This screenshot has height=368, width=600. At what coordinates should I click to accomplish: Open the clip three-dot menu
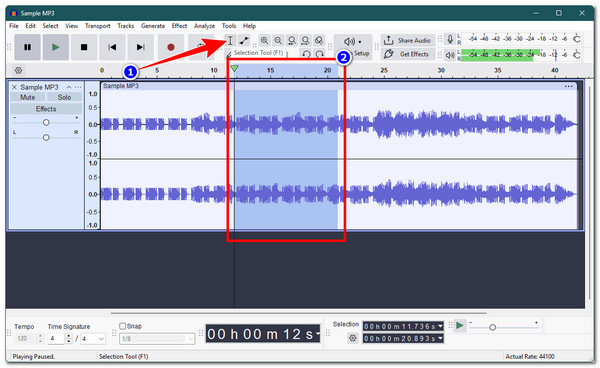[x=569, y=86]
